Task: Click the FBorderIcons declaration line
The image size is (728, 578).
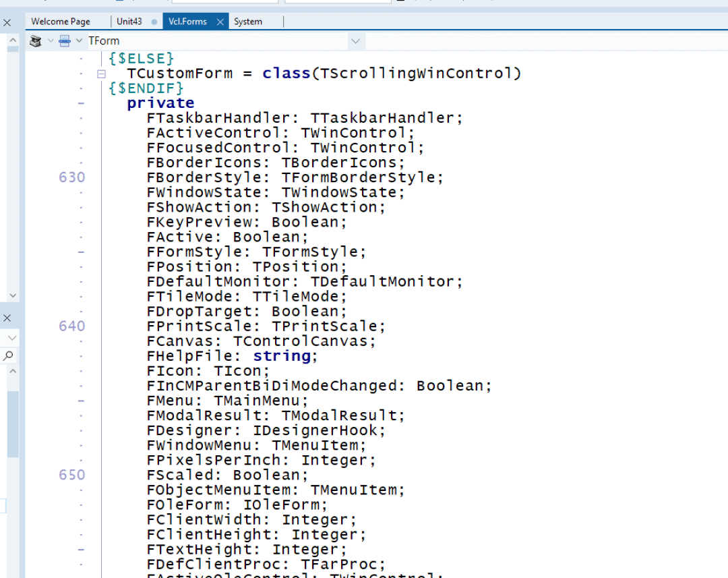Action: 276,163
